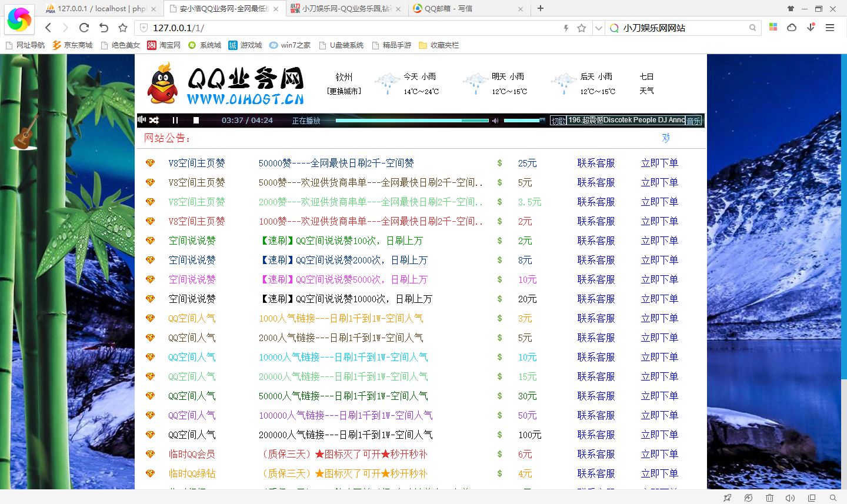Toggle page sound via status bar speaker
This screenshot has width=847, height=504.
790,498
